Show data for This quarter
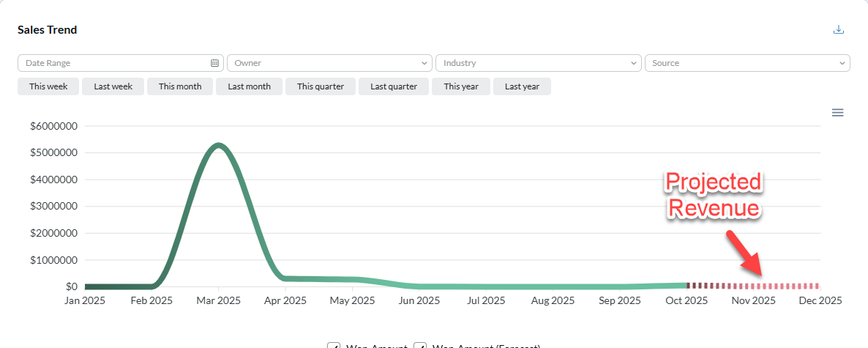This screenshot has width=868, height=348. click(321, 86)
